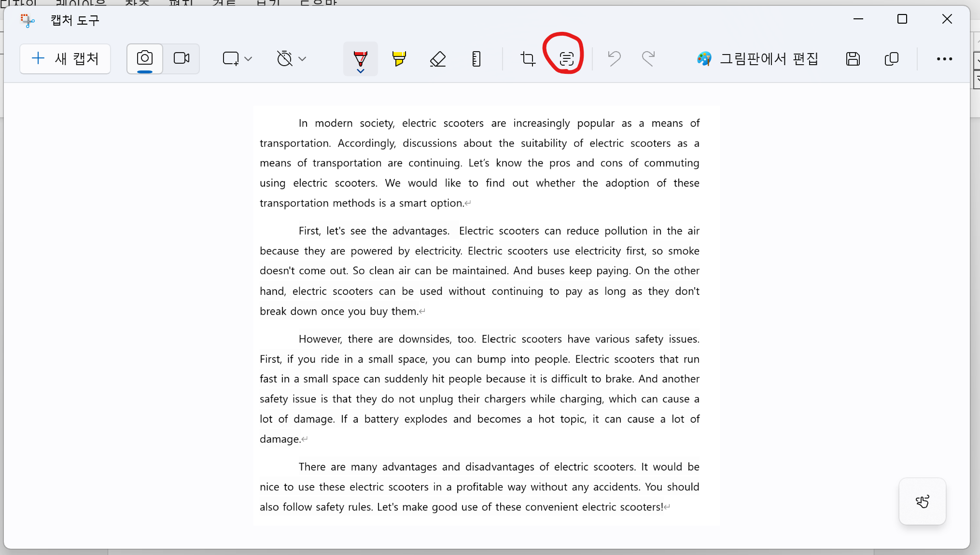
Task: Toggle the ruler tool
Action: pos(476,59)
